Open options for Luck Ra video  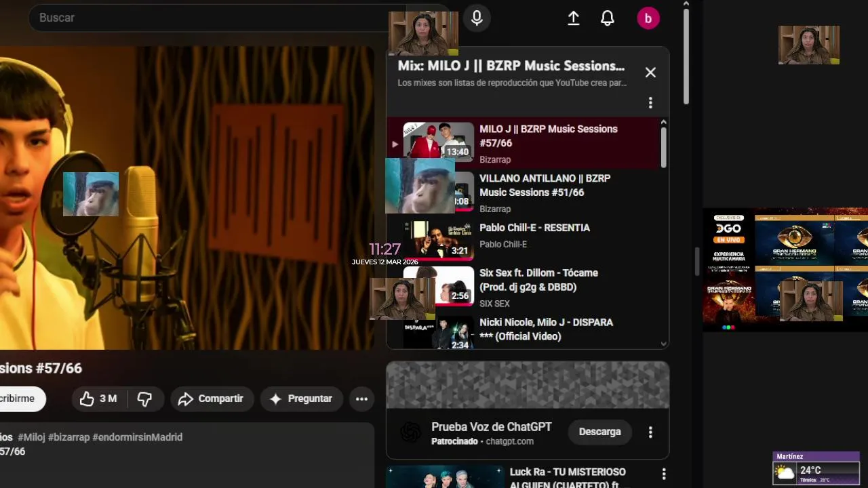tap(664, 474)
